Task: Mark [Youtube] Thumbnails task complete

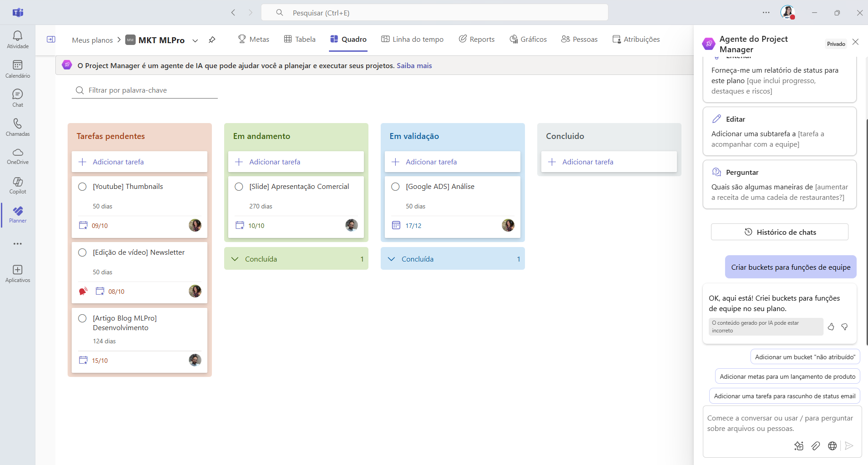Action: (82, 187)
